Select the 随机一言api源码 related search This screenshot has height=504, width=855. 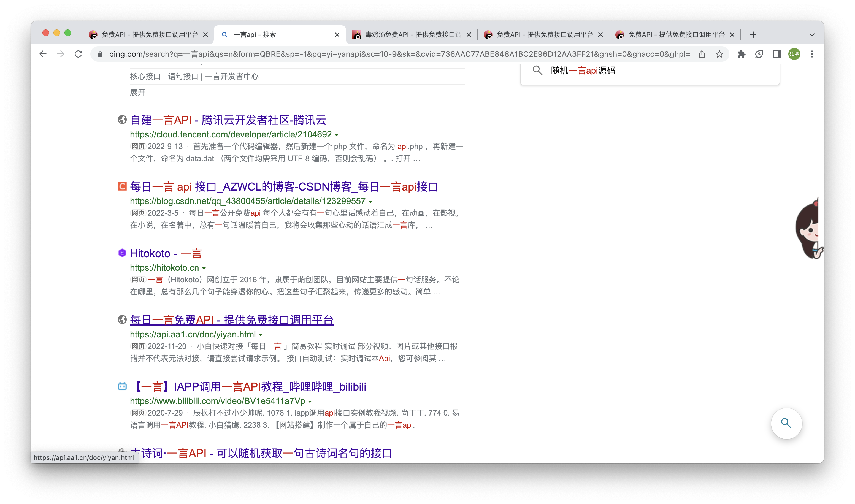[583, 70]
